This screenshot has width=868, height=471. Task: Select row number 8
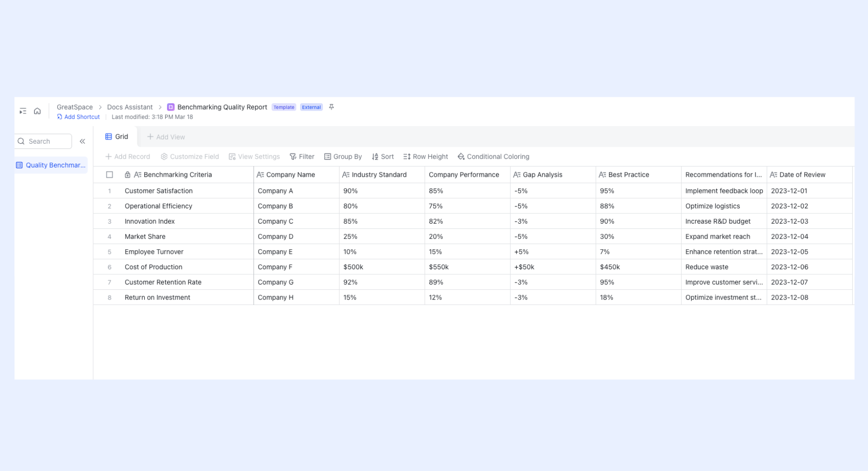109,298
